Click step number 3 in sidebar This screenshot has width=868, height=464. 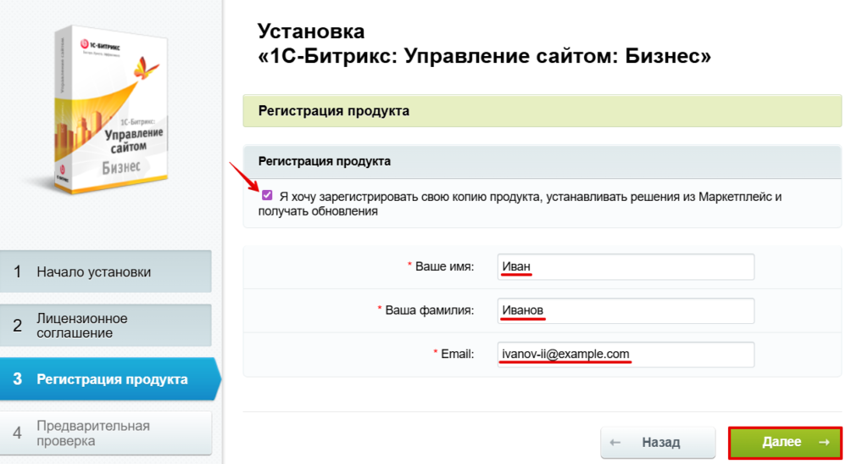[x=17, y=379]
